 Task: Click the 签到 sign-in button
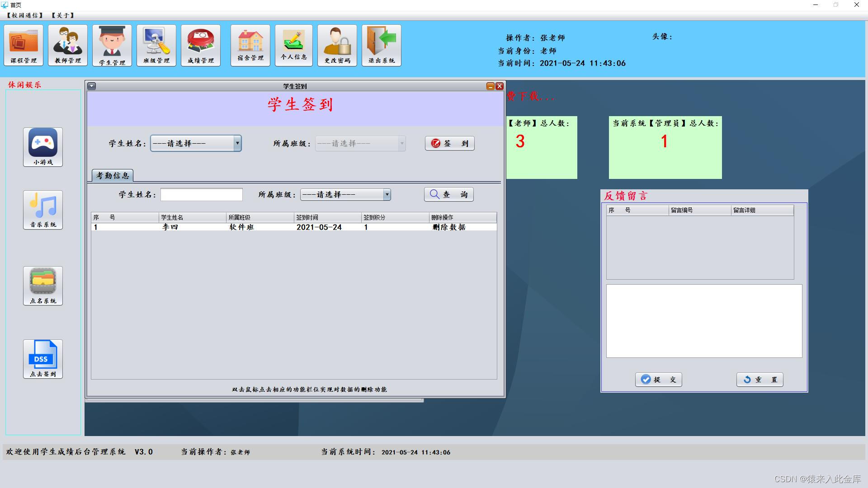pyautogui.click(x=450, y=143)
